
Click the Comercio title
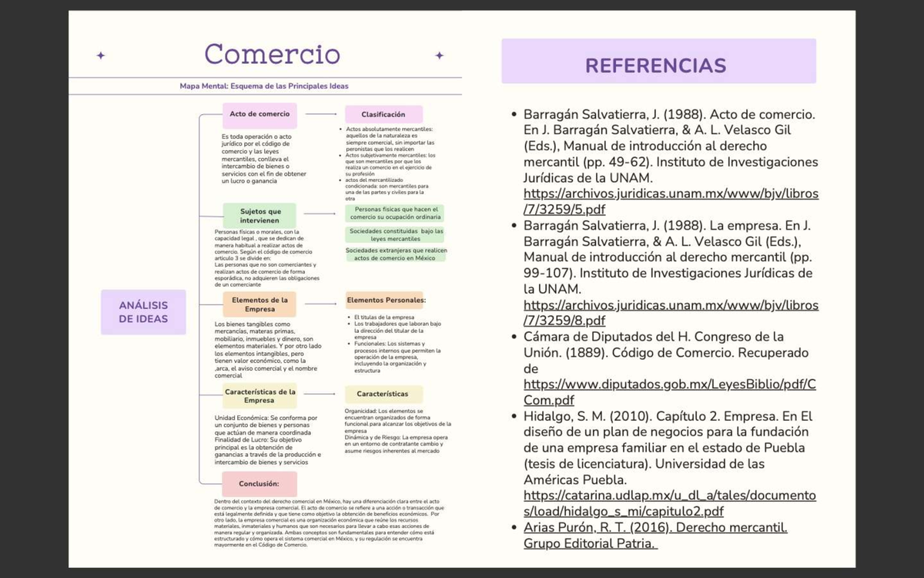point(272,54)
